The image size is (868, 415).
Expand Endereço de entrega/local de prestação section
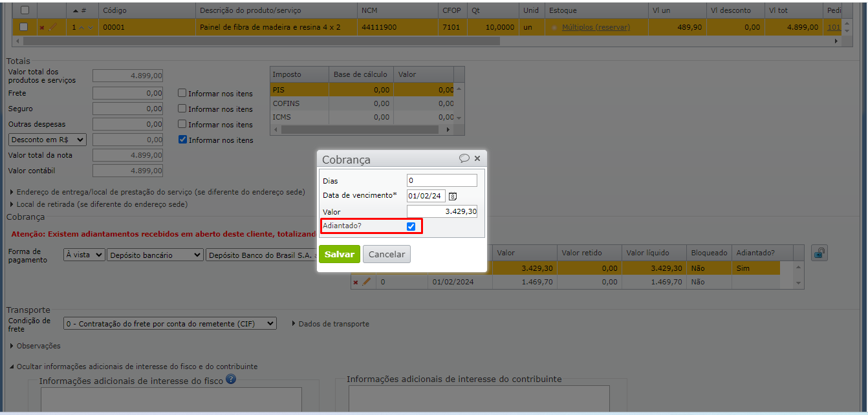click(158, 192)
